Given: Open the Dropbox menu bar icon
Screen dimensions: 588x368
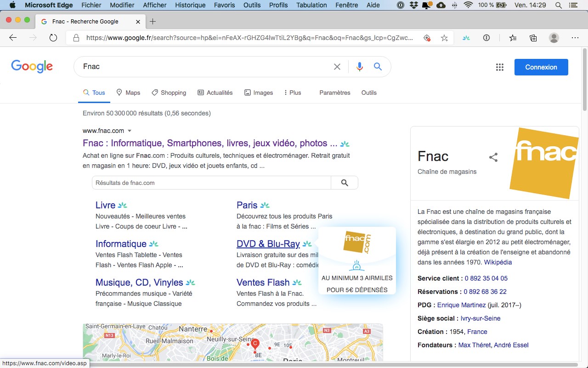Looking at the screenshot, I should click(x=414, y=5).
